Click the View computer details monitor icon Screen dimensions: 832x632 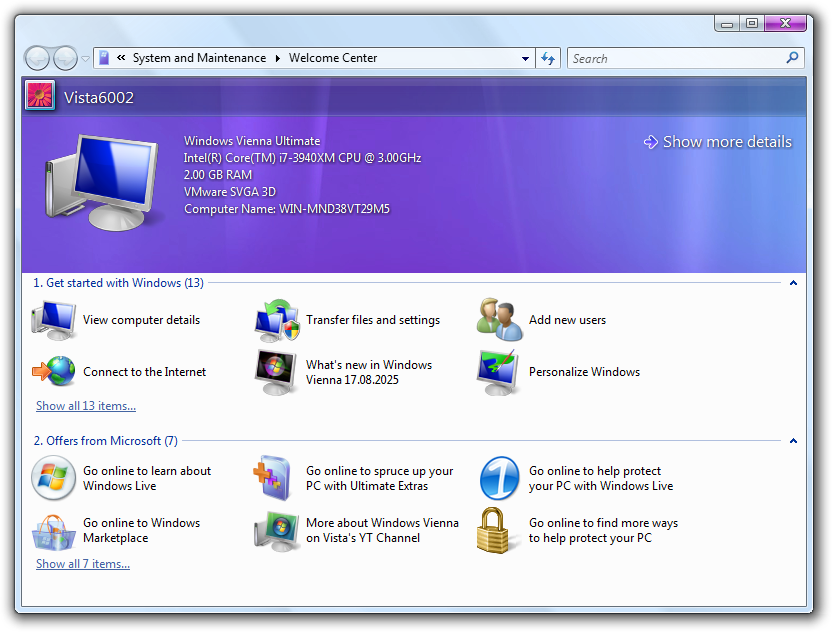(x=54, y=320)
